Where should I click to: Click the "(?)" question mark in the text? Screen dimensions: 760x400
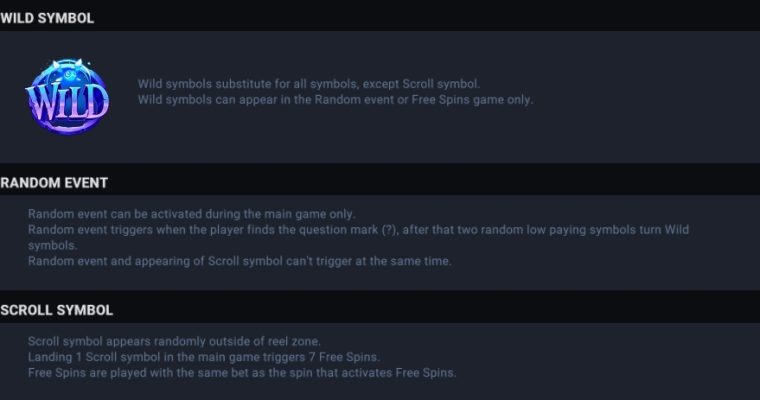(x=389, y=230)
